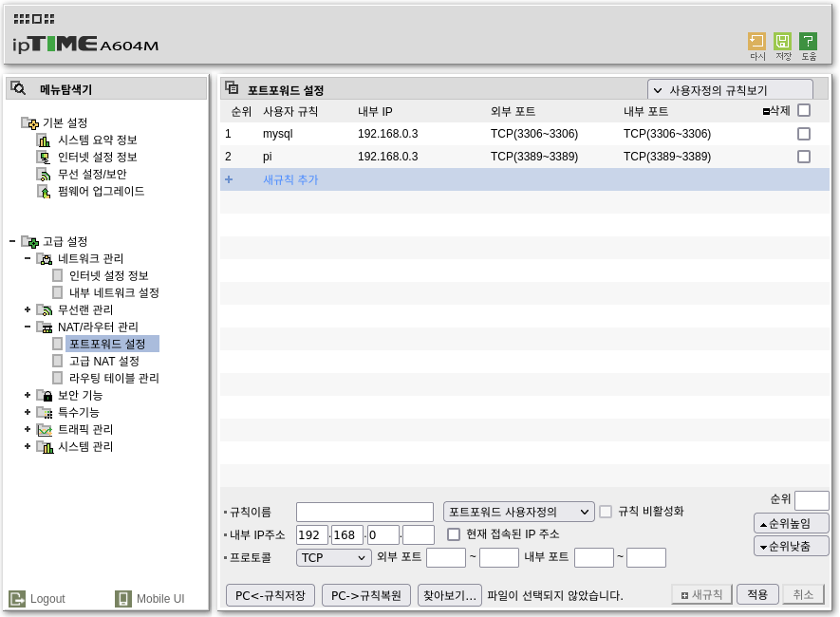The width and height of the screenshot is (840, 617).
Task: Click the 무선랜 관리 wireless icon
Action: [45, 310]
